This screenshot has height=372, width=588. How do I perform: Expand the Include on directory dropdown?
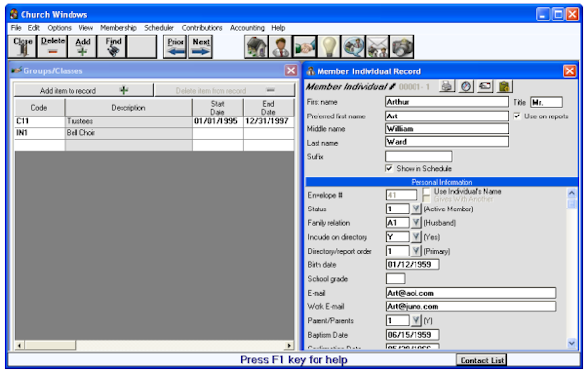[416, 237]
